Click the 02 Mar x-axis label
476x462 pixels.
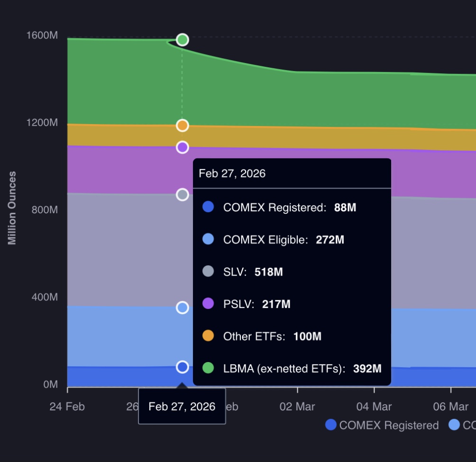(298, 407)
